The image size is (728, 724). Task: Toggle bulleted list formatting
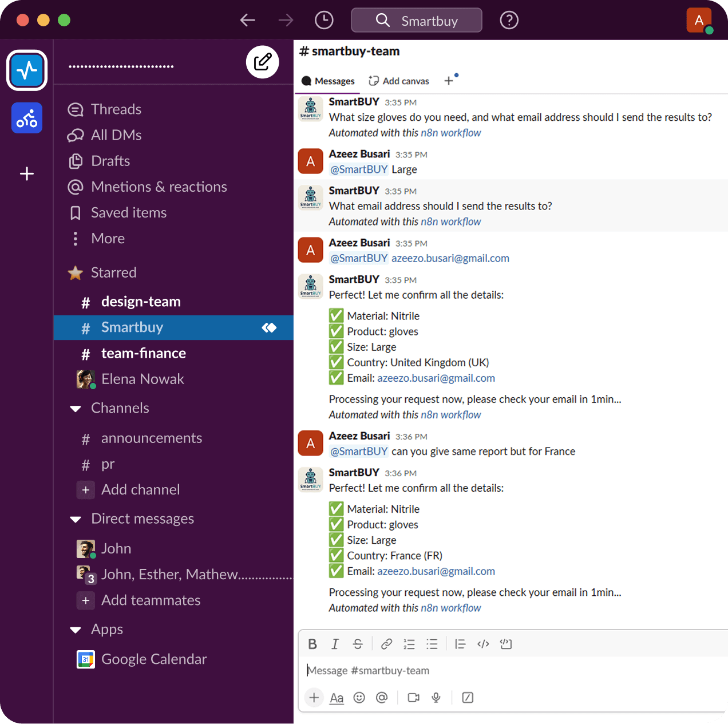click(432, 644)
